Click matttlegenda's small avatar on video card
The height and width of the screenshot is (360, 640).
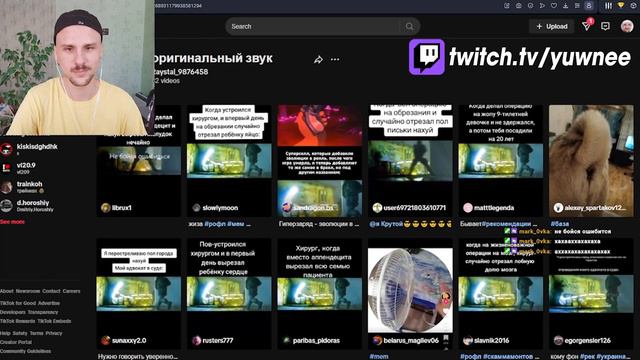click(468, 208)
